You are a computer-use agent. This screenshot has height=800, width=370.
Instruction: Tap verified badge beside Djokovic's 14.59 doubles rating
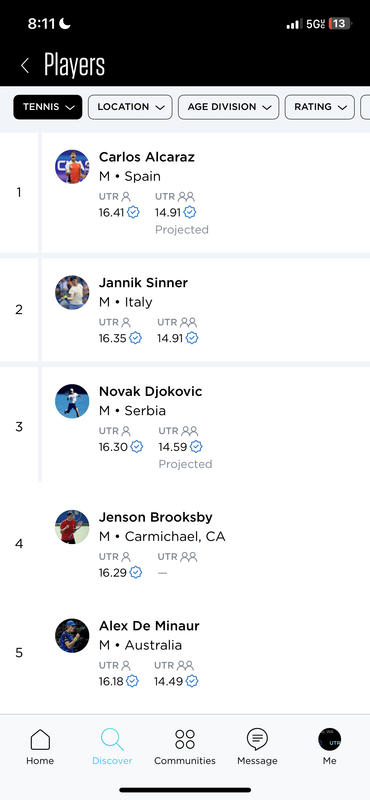point(196,447)
